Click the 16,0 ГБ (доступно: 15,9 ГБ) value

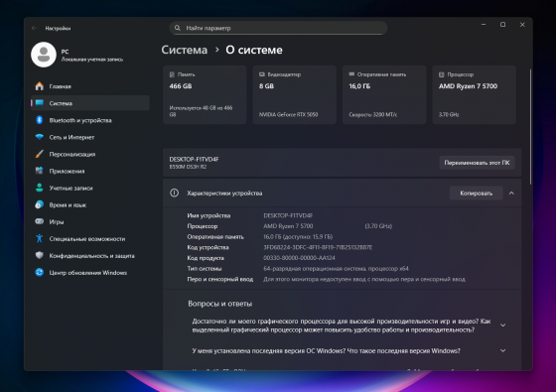tap(298, 237)
